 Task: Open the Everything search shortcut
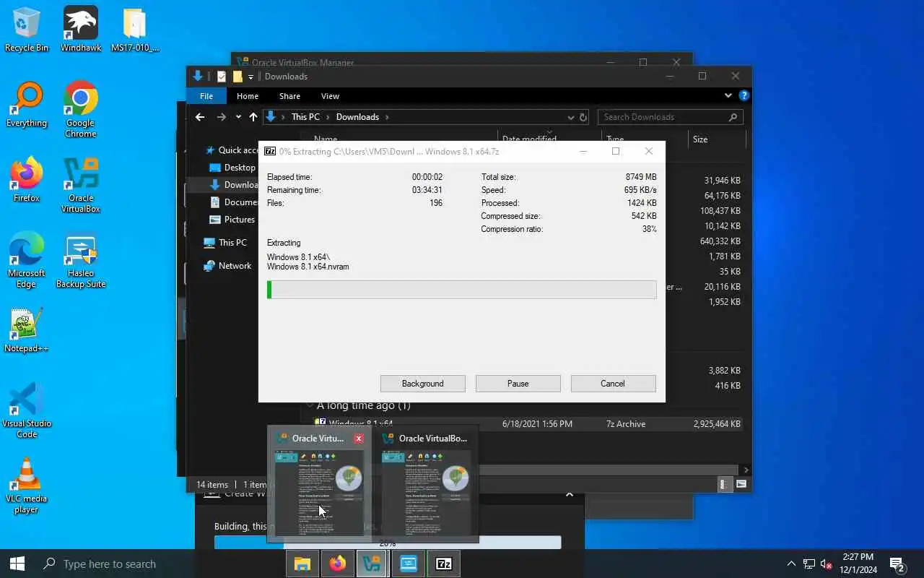pos(27,105)
